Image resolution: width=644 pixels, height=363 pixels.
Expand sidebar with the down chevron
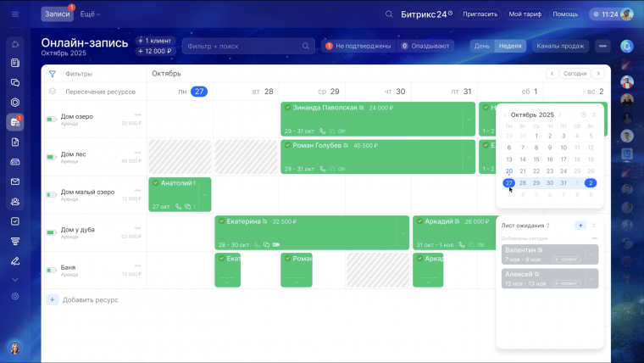pos(15,280)
